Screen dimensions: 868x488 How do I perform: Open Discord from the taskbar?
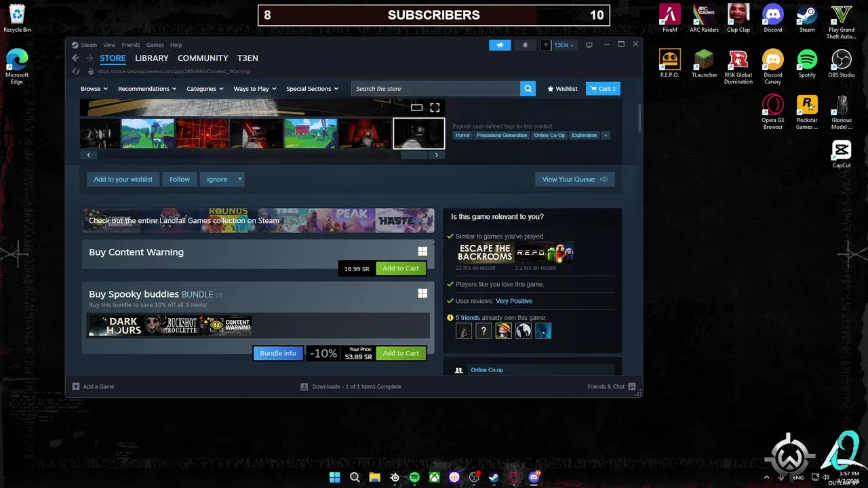(534, 477)
